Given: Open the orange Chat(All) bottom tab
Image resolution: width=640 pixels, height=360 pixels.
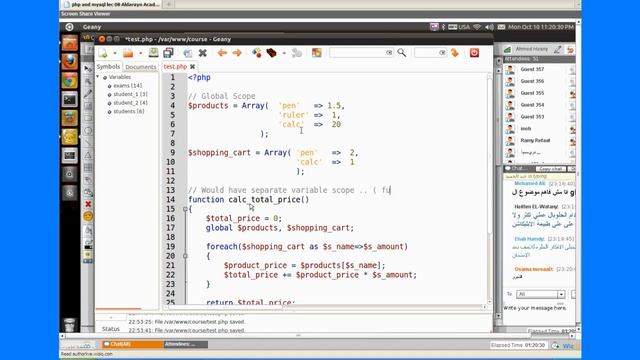Looking at the screenshot, I should coord(133,344).
